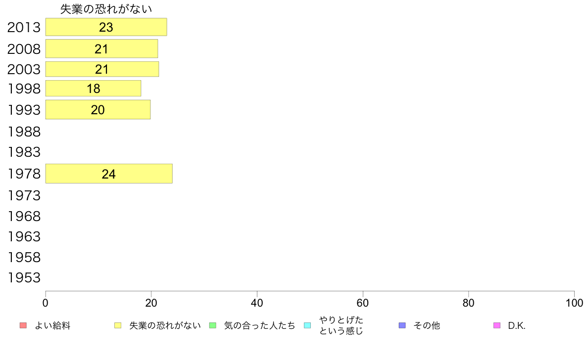Click the red よい給料 legend swatch
This screenshot has width=588, height=364.
(x=23, y=325)
